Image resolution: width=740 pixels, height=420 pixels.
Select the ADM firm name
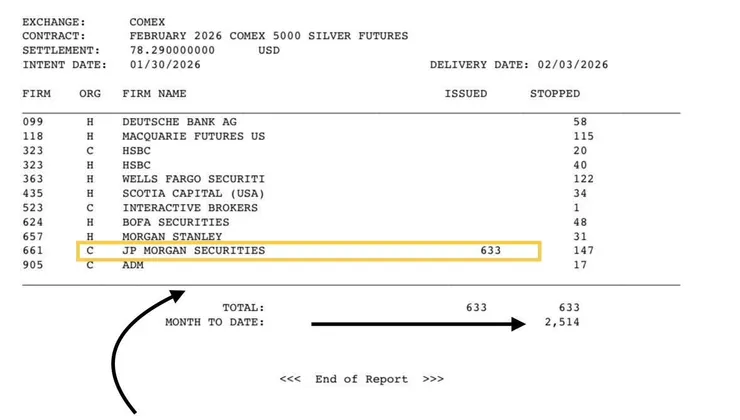(133, 265)
